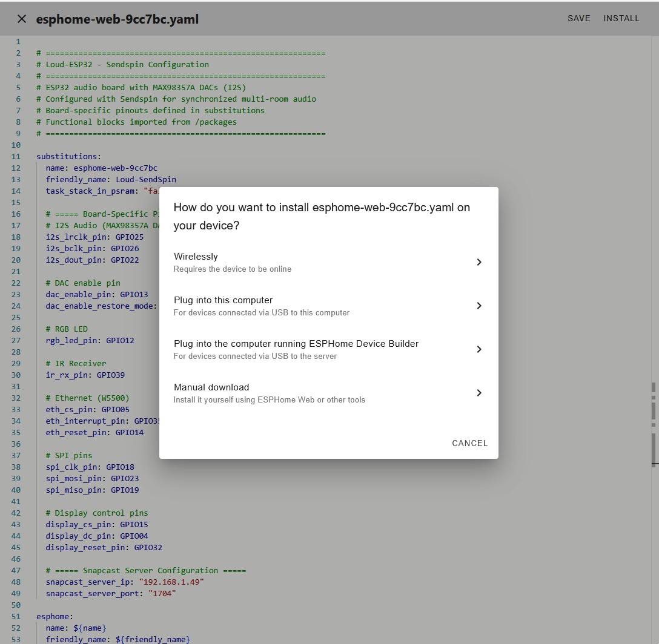Click the INSTALL button in header
The width and height of the screenshot is (659, 644).
[x=621, y=19]
